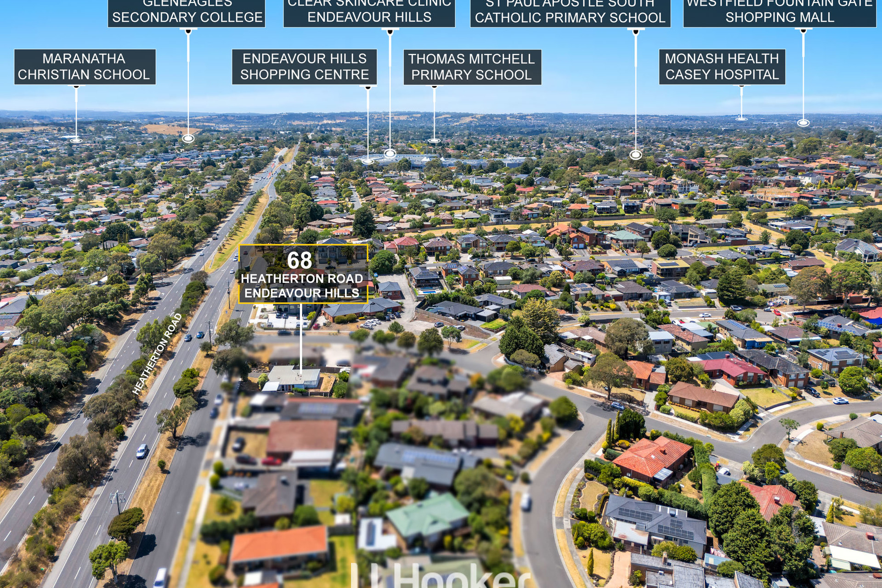Click the Thomas Mitchell Primary School pin
Image resolution: width=882 pixels, height=588 pixels.
pos(433,140)
